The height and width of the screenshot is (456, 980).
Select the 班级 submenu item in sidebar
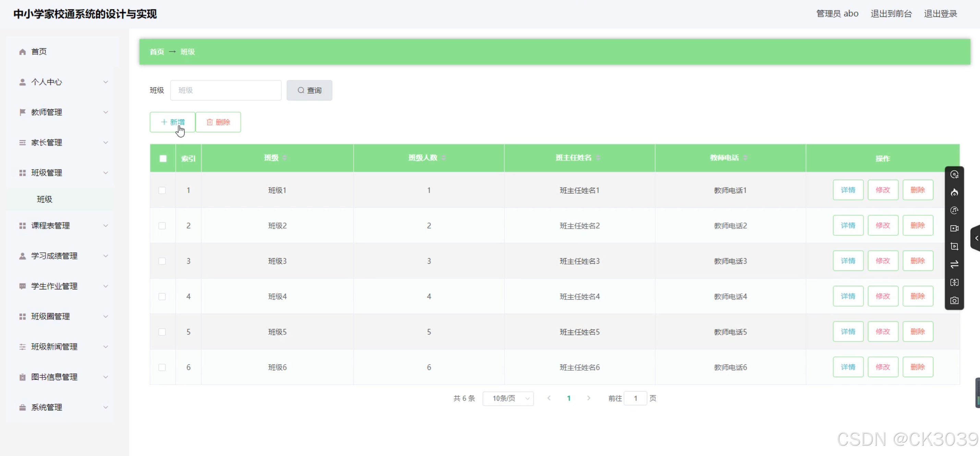coord(45,200)
